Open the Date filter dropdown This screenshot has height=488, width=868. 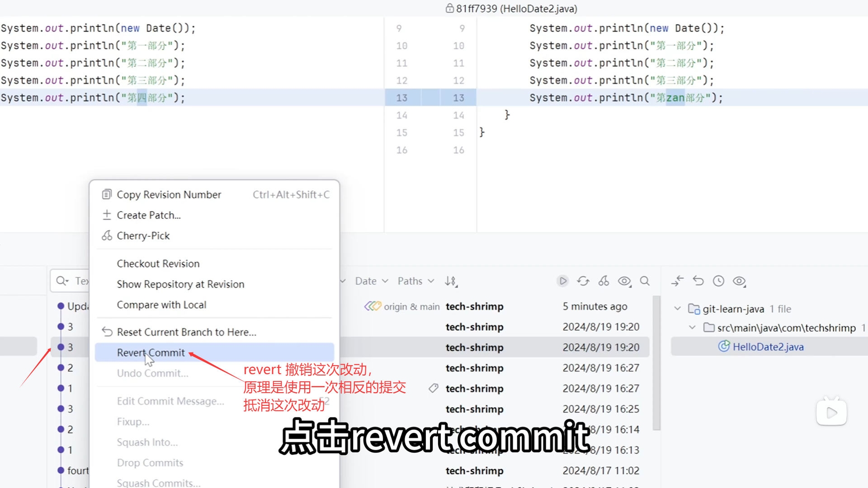371,281
